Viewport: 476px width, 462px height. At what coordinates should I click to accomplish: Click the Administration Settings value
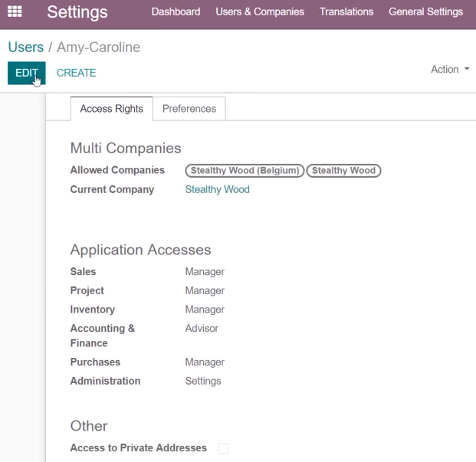[203, 381]
